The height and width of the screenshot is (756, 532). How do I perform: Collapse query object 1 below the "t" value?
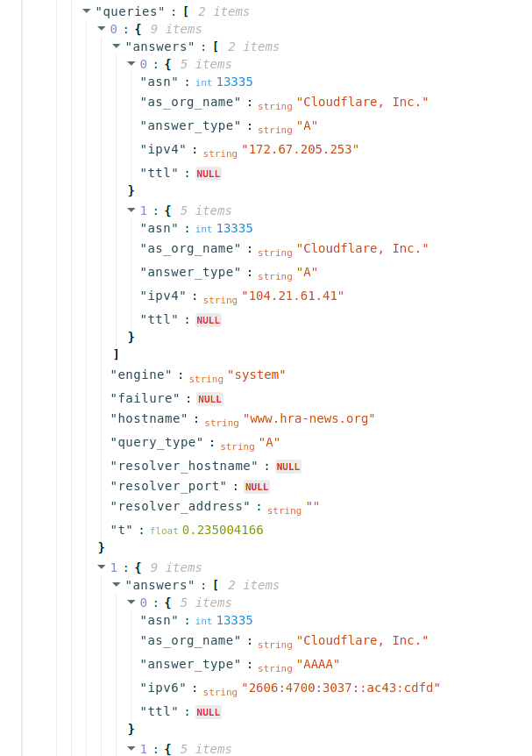tap(102, 567)
